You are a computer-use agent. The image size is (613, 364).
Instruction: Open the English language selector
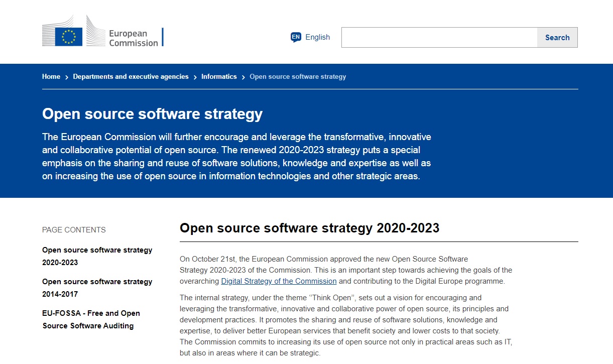click(x=310, y=37)
